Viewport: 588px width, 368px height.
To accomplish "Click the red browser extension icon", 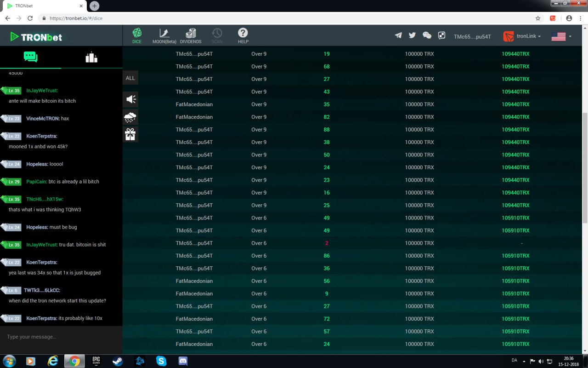I will click(x=553, y=18).
